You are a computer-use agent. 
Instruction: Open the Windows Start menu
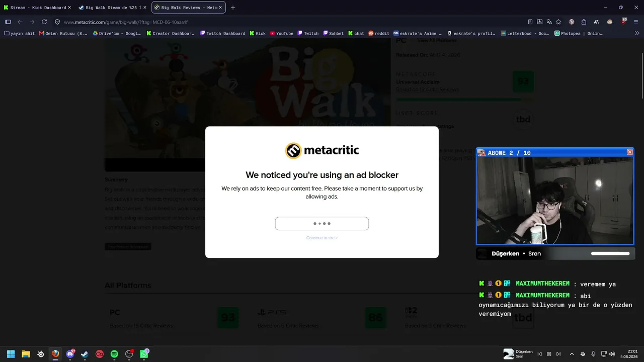point(11,354)
